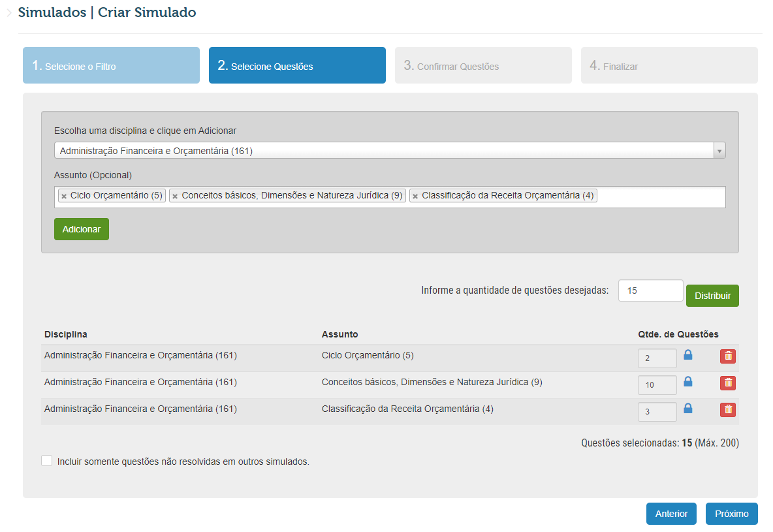This screenshot has width=773, height=532.
Task: Click trash icon on Classificação da Receita row
Action: point(727,411)
